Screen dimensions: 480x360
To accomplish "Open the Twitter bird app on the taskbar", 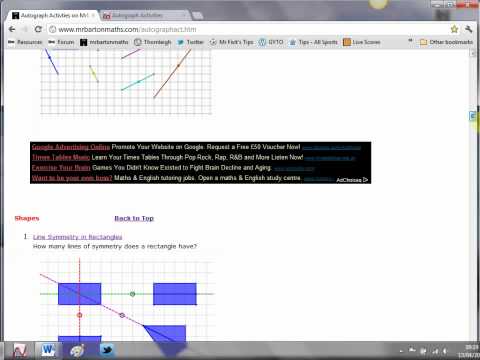I will click(107, 351).
